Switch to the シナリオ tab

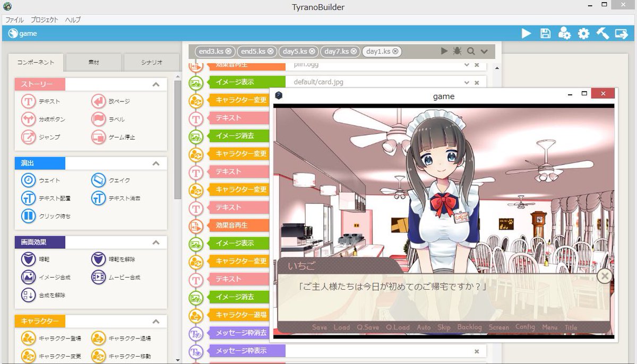point(151,62)
